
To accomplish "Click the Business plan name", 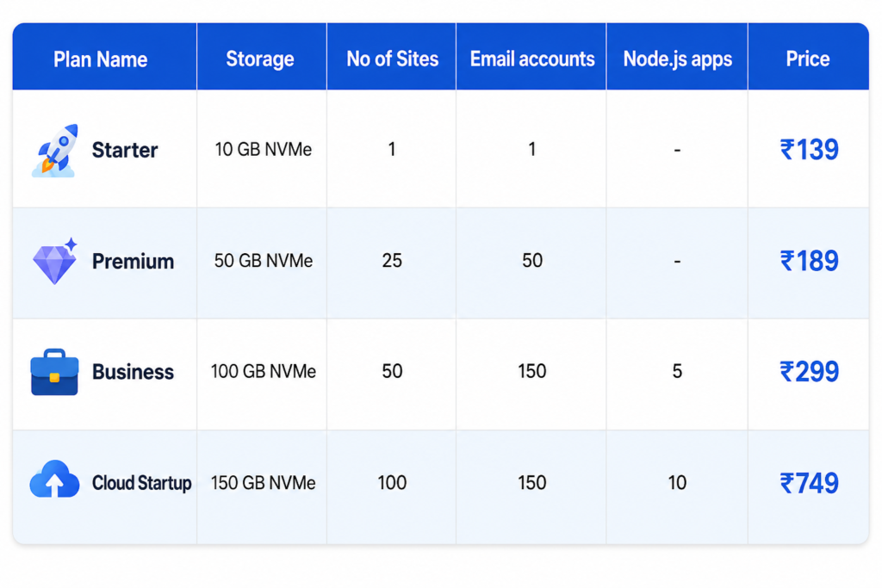I will (x=133, y=372).
